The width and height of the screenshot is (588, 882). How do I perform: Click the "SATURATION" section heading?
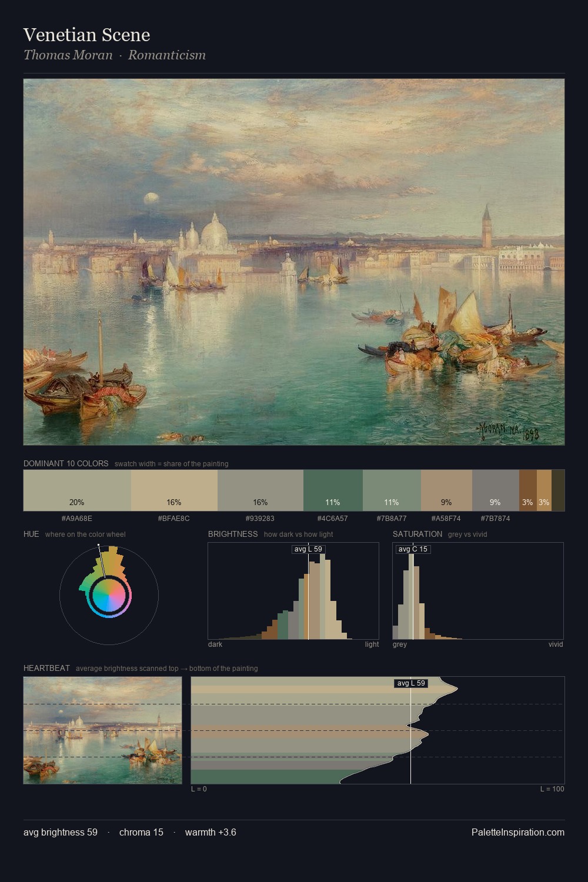coord(417,534)
